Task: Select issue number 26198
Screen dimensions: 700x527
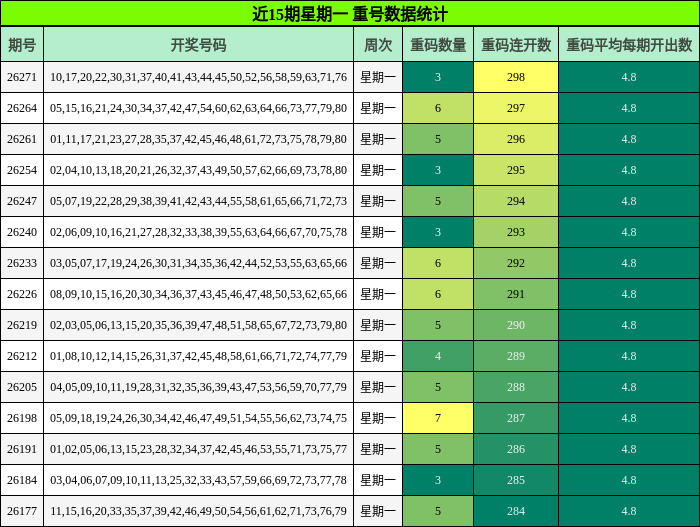Action: [x=22, y=418]
